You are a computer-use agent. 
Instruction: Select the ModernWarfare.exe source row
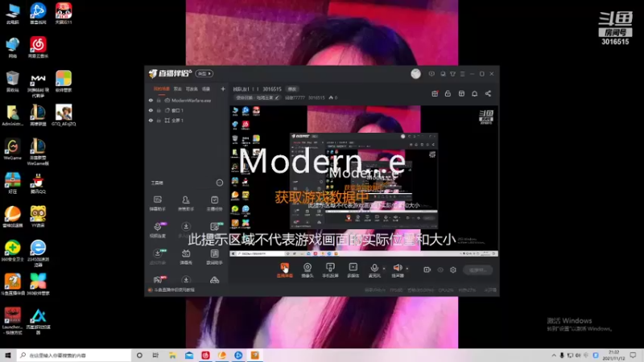(x=187, y=100)
